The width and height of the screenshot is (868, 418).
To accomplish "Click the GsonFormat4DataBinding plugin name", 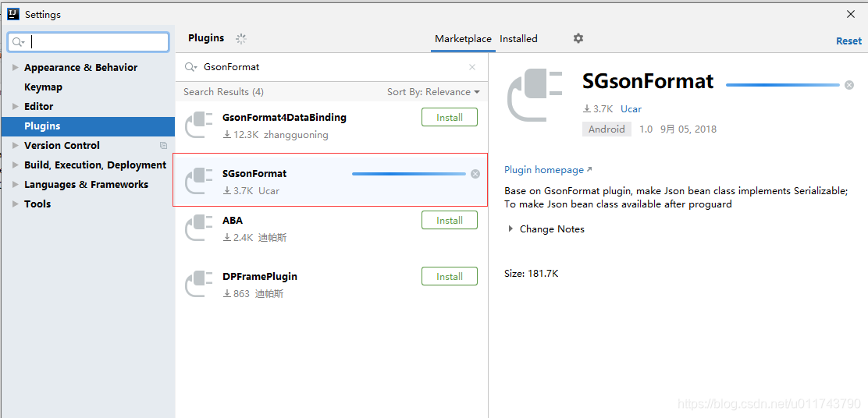I will point(284,117).
